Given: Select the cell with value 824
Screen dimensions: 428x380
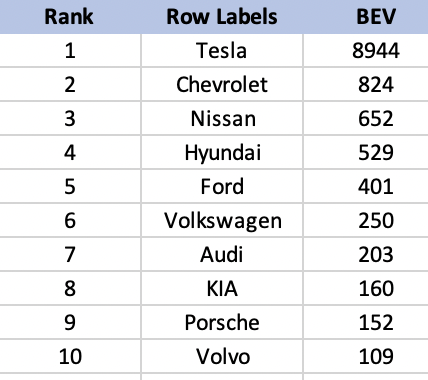Looking at the screenshot, I should pos(366,84).
